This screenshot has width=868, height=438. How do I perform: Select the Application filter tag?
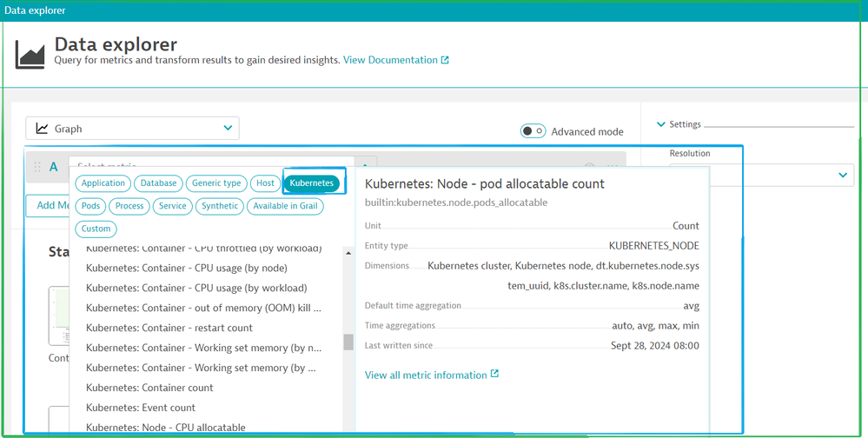103,183
